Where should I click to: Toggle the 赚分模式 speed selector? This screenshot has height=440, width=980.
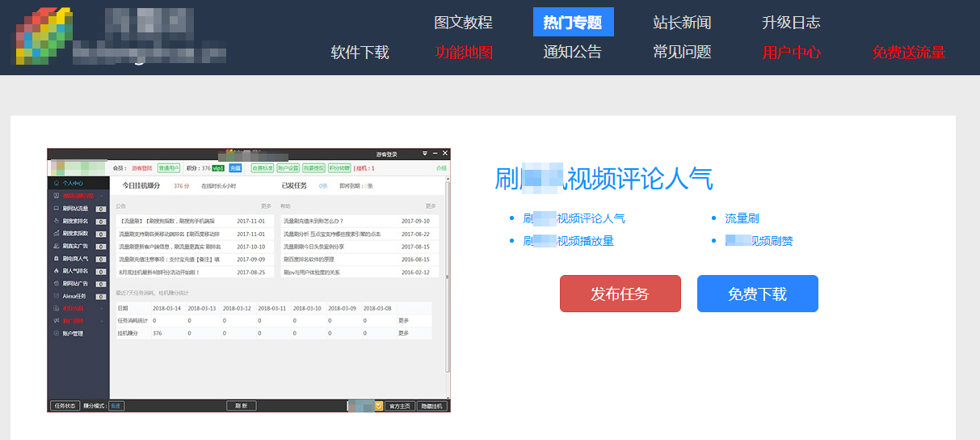(x=116, y=406)
